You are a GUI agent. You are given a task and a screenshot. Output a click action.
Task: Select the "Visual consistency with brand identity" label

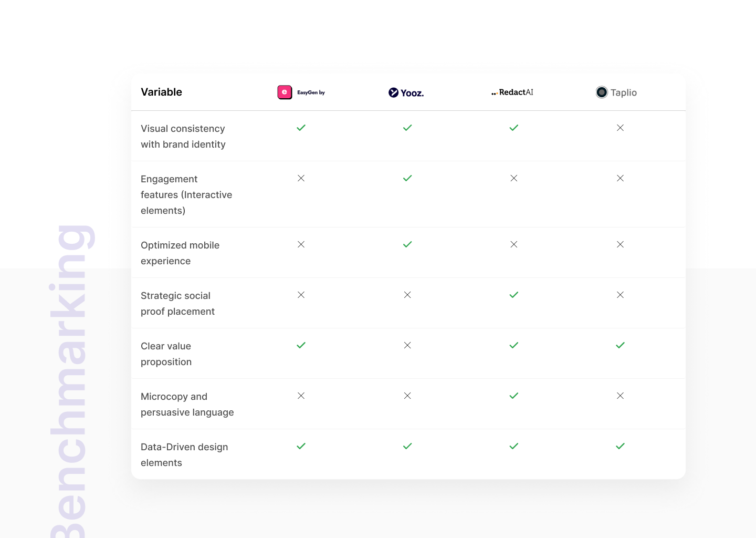tap(183, 137)
